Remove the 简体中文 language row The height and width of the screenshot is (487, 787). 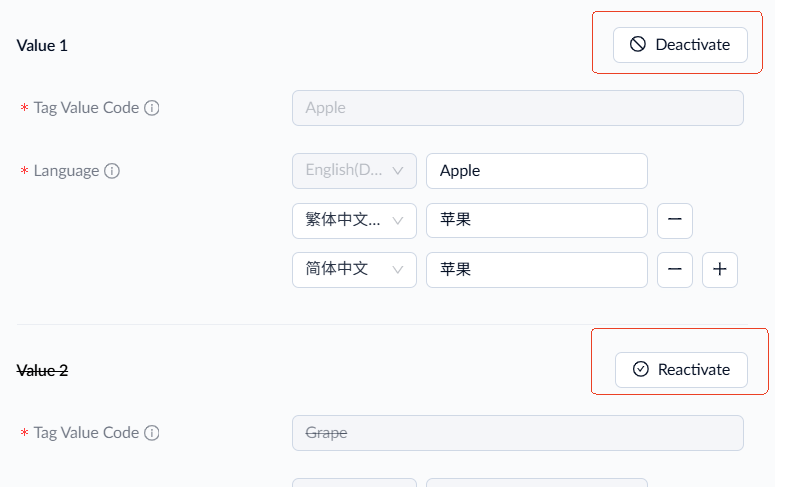pos(674,269)
